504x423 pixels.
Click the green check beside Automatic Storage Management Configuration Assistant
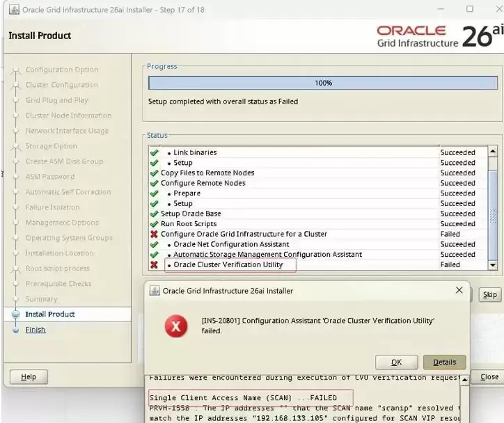click(x=155, y=255)
